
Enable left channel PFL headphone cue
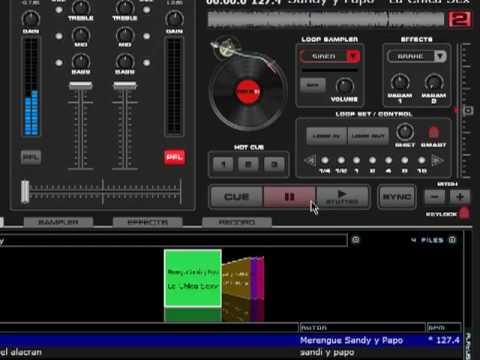click(x=31, y=157)
